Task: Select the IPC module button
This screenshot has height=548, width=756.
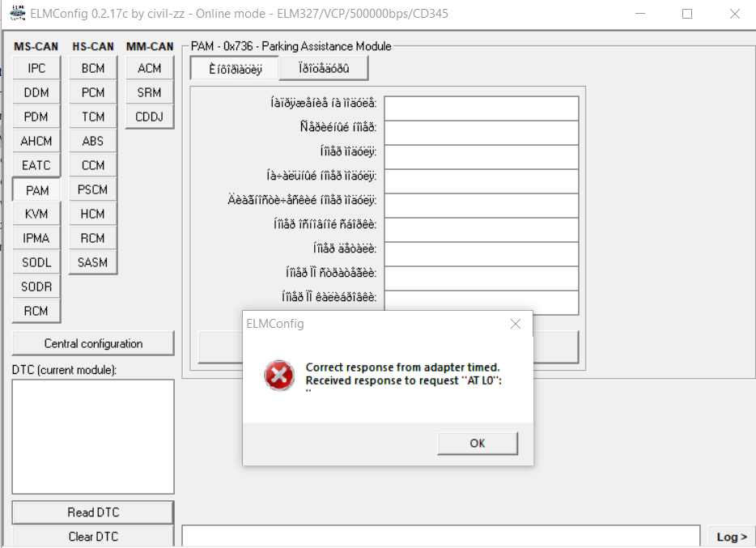Action: point(36,69)
